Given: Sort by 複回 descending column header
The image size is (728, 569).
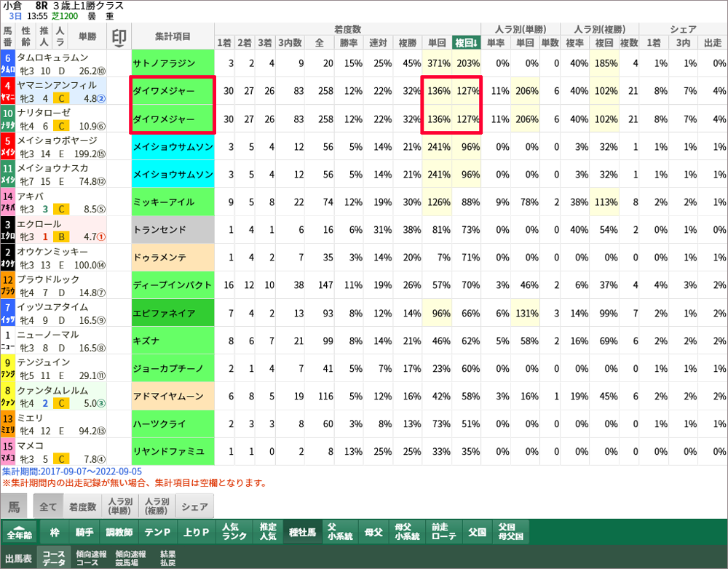Looking at the screenshot, I should pyautogui.click(x=466, y=43).
